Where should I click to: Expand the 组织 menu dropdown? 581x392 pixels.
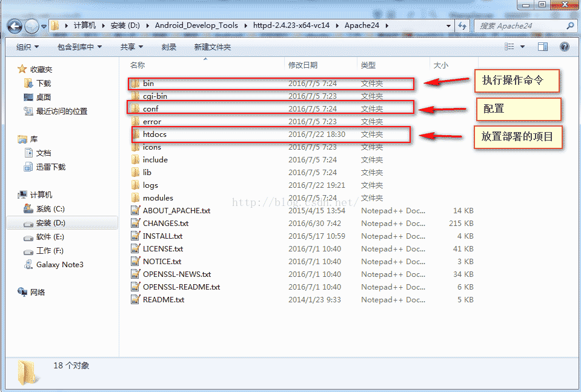pos(28,47)
